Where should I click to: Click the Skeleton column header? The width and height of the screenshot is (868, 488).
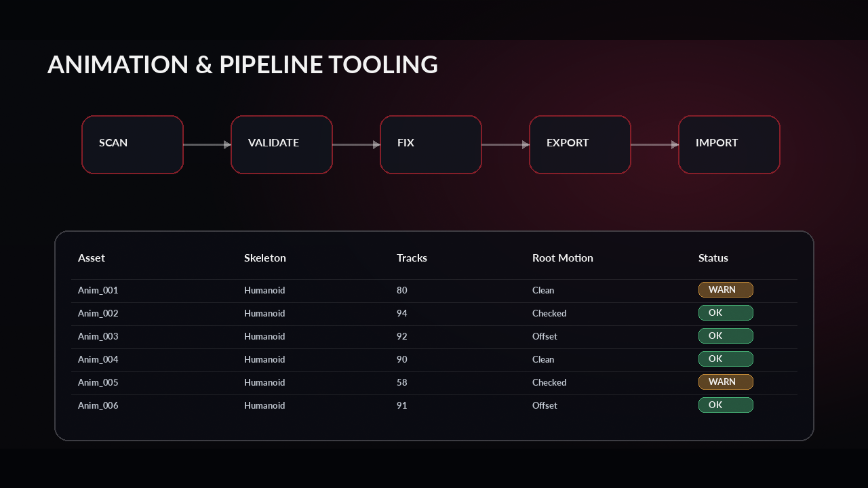[265, 258]
